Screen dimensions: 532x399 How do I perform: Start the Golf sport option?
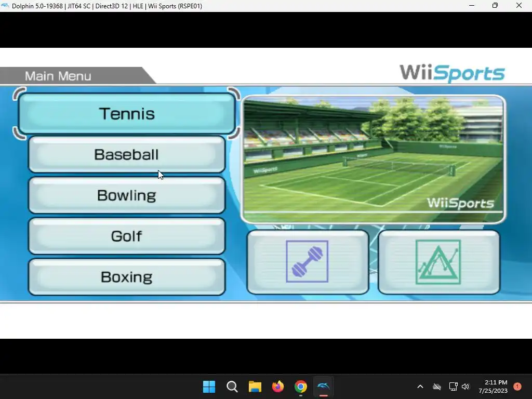pyautogui.click(x=127, y=236)
